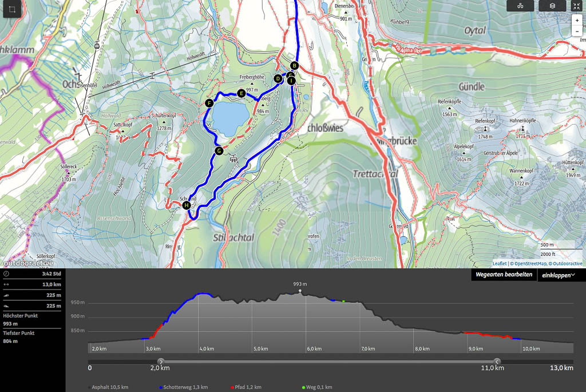Click the Wegearten bearbeiten button
Screen dimensions: 586x392
click(x=504, y=275)
